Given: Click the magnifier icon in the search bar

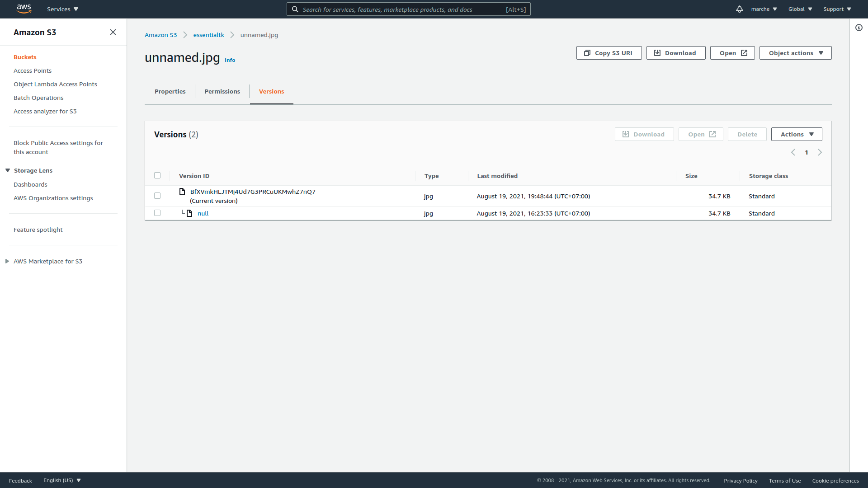Looking at the screenshot, I should click(x=295, y=9).
